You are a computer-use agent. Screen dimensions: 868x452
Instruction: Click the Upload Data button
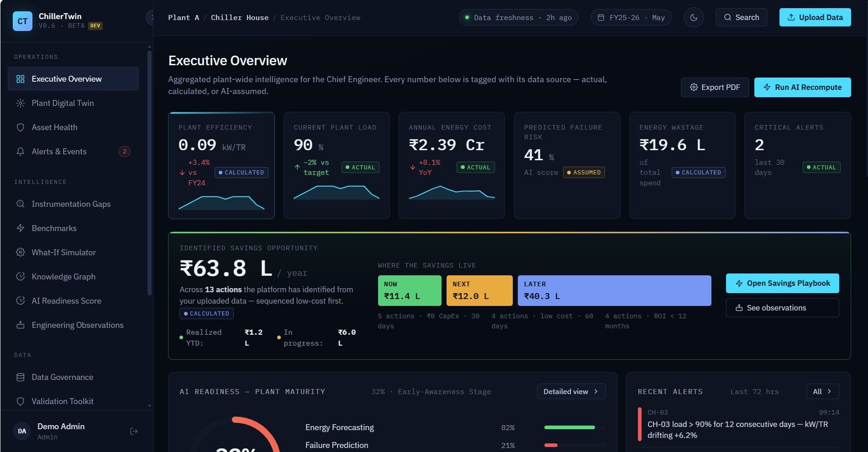click(815, 17)
